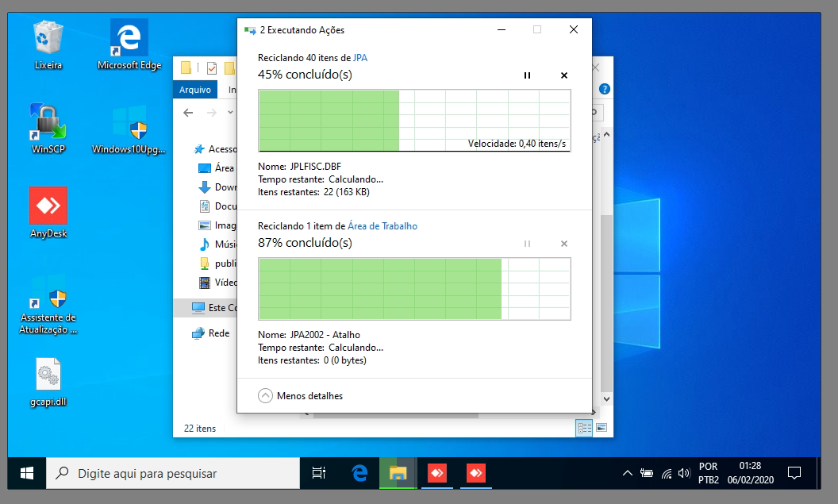Open the Windows Start menu
Image resolution: width=838 pixels, height=504 pixels.
tap(26, 473)
